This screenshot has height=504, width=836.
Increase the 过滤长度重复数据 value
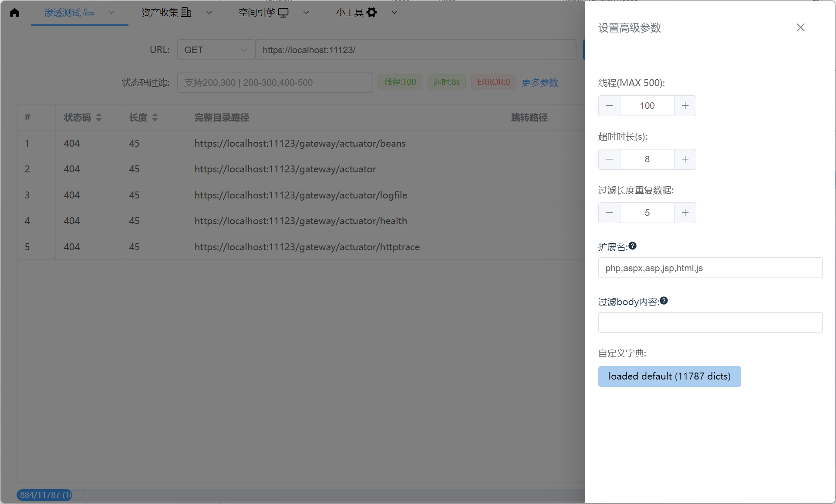pos(685,213)
